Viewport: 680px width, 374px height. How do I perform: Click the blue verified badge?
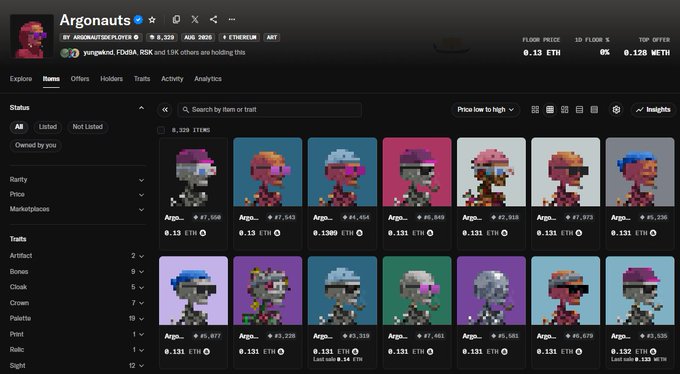138,20
